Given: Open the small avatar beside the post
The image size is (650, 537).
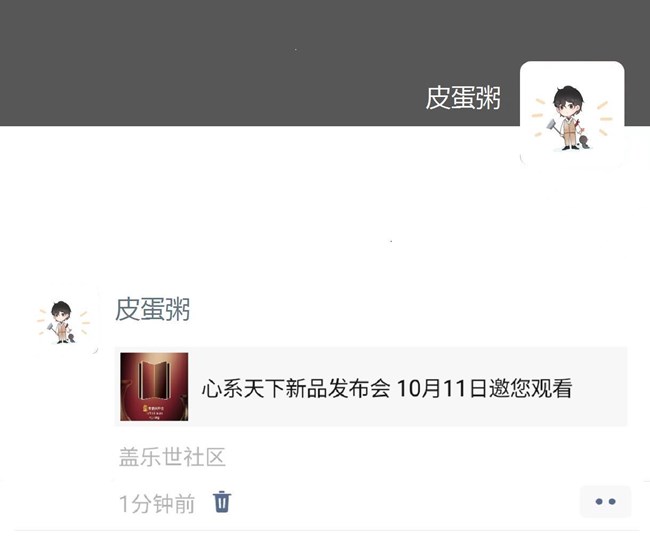Looking at the screenshot, I should pyautogui.click(x=63, y=321).
